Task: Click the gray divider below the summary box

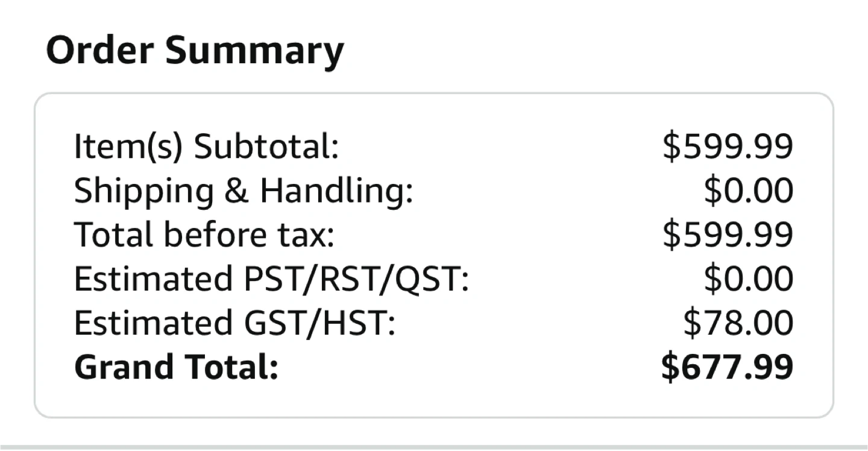Action: tap(434, 447)
